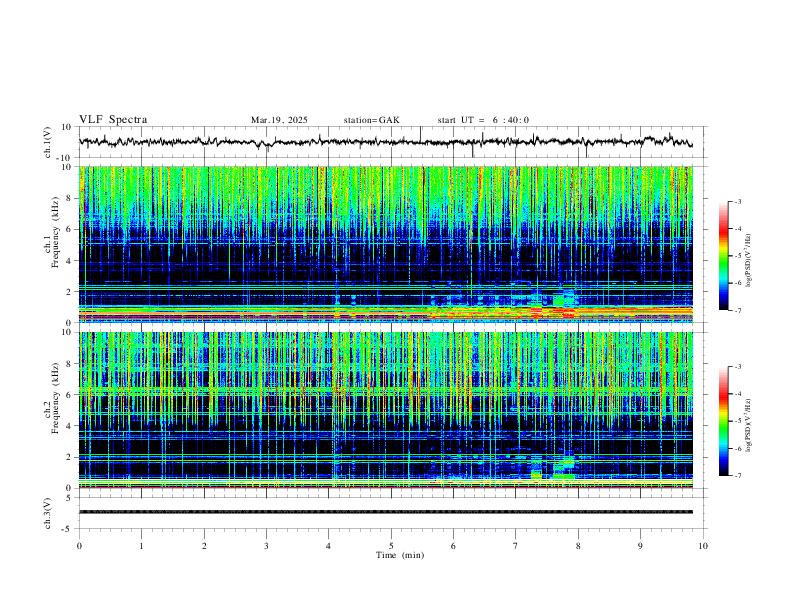Image resolution: width=792 pixels, height=612 pixels.
Task: Click the lower colorbar 'log(PSD)(V²/Hz)' label
Action: pos(748,425)
